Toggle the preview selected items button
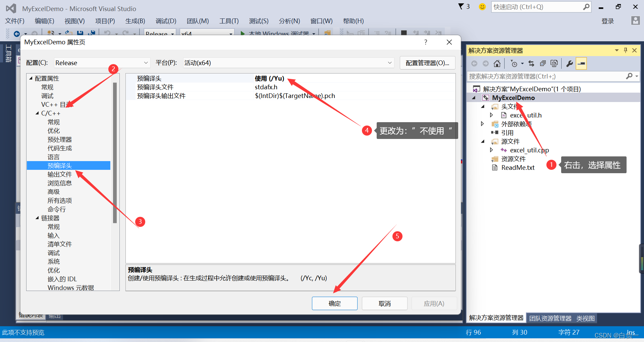The width and height of the screenshot is (644, 342). pyautogui.click(x=581, y=63)
